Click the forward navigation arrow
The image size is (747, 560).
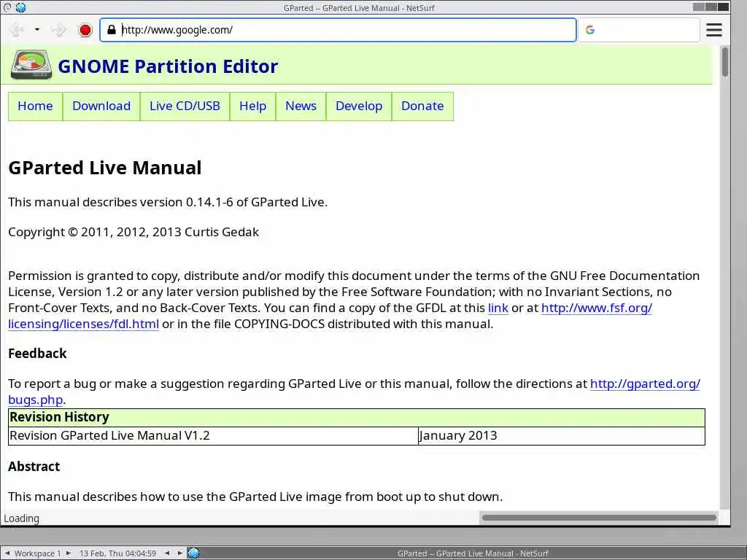(58, 30)
